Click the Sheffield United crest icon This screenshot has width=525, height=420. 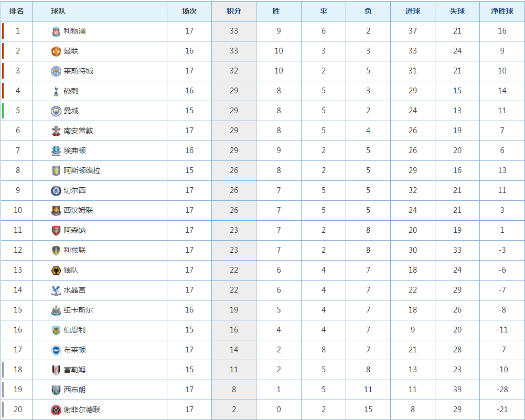coord(56,410)
